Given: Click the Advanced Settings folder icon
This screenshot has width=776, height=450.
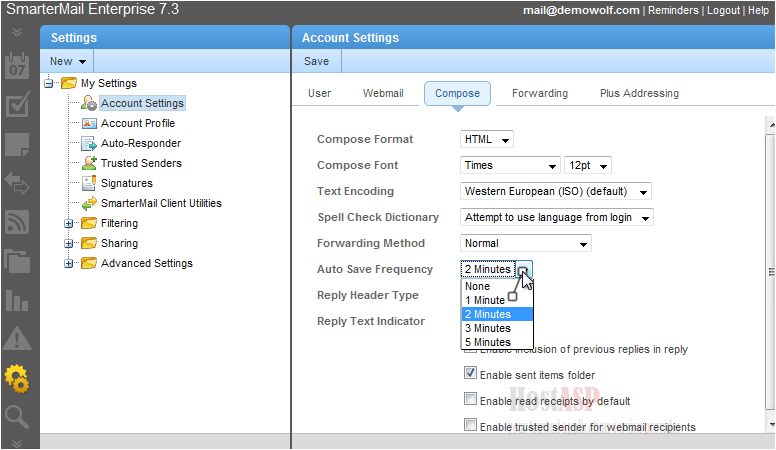Looking at the screenshot, I should pyautogui.click(x=89, y=263).
